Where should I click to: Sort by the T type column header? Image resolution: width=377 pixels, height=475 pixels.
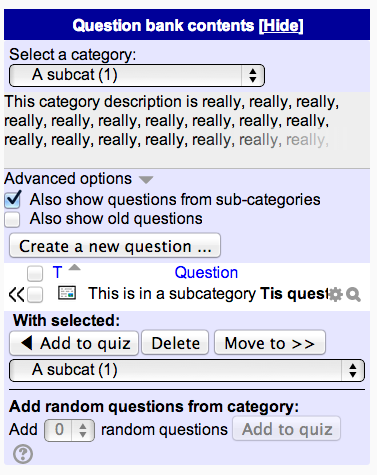(x=57, y=272)
